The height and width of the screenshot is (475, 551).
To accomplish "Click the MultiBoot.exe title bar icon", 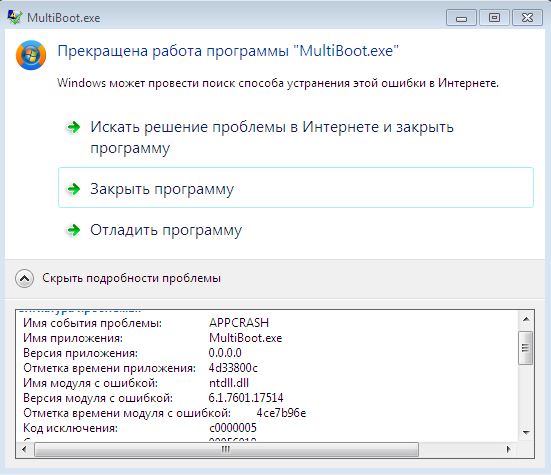I will [x=15, y=17].
